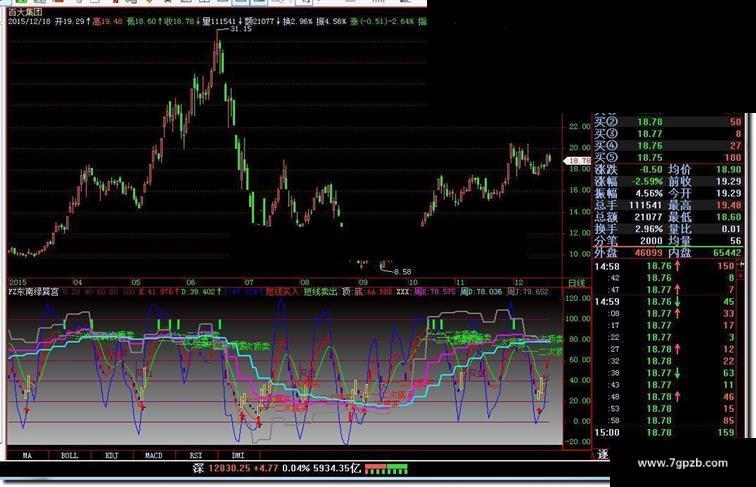
Task: Switch to the BOLL indicator tab
Action: pos(69,455)
